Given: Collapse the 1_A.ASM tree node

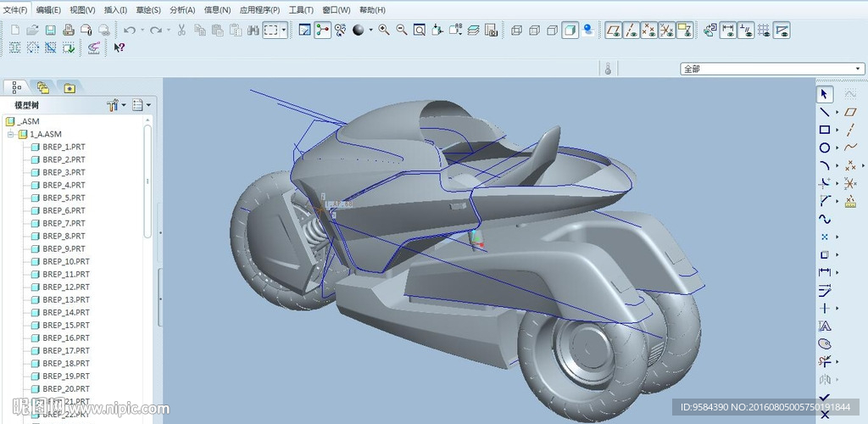Looking at the screenshot, I should [x=11, y=134].
